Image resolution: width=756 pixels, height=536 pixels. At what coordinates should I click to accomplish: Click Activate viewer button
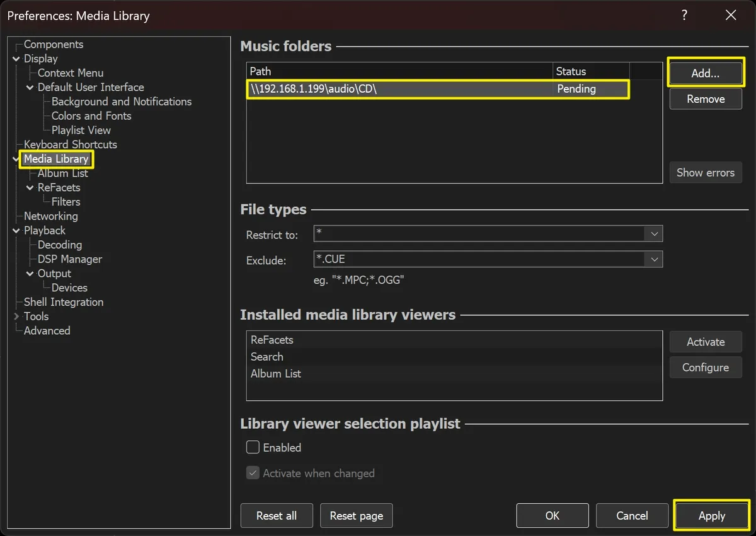pos(706,342)
